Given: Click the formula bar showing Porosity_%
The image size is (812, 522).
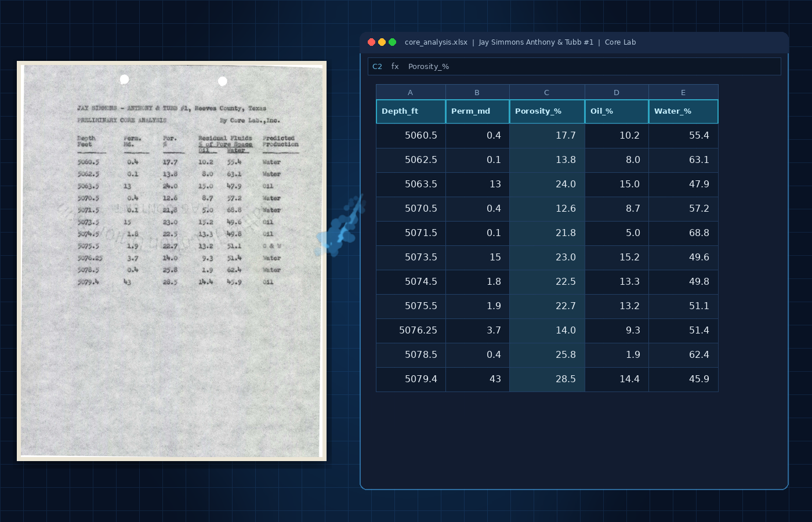Looking at the screenshot, I should [x=574, y=66].
